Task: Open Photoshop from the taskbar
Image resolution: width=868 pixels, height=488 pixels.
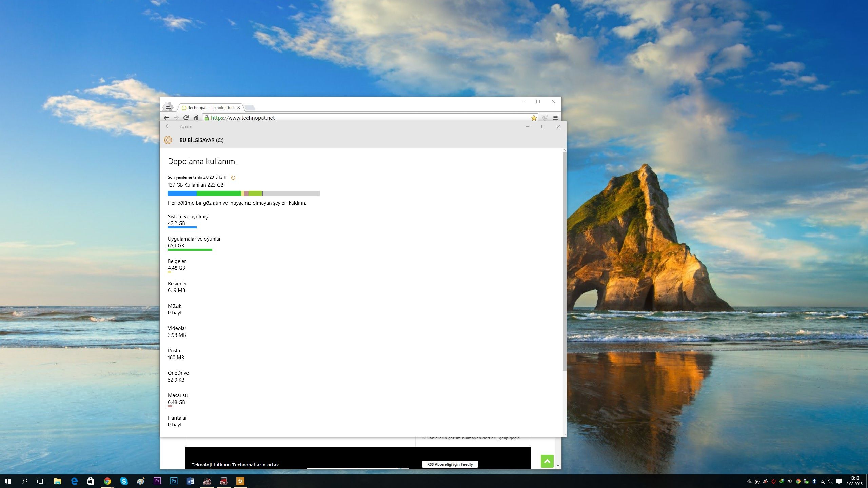Action: (174, 481)
